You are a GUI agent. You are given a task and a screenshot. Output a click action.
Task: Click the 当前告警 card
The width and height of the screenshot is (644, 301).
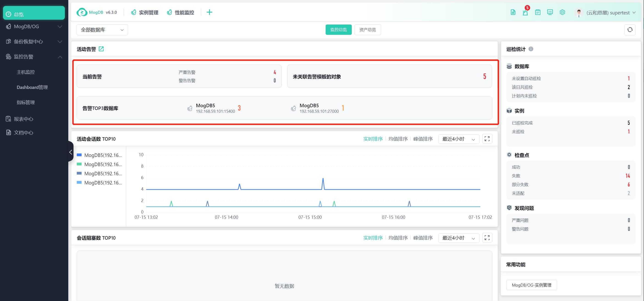pyautogui.click(x=179, y=76)
